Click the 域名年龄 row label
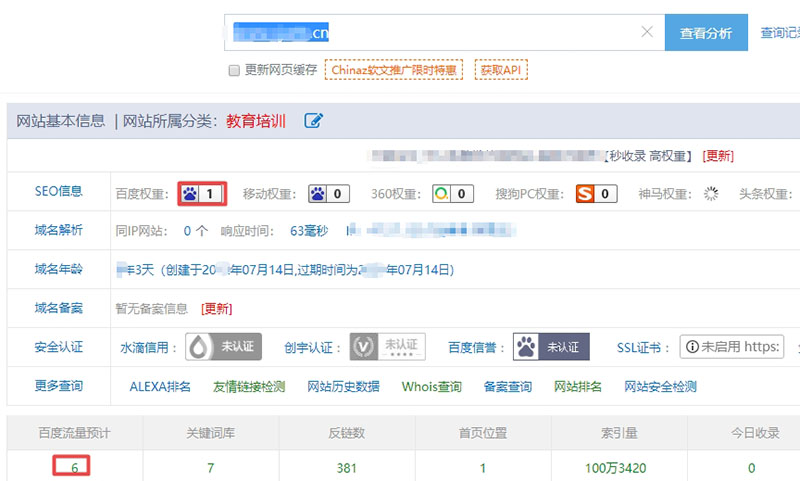Screen dimensions: 800x481 [x=59, y=269]
